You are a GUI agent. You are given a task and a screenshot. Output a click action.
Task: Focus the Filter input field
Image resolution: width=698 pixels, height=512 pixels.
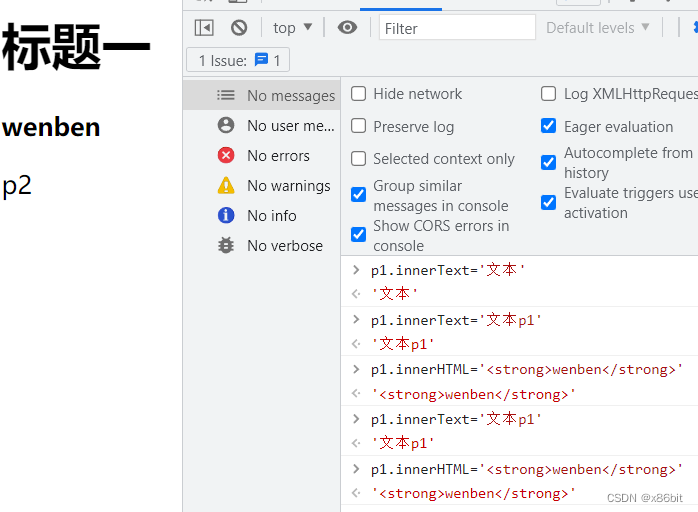tap(457, 28)
